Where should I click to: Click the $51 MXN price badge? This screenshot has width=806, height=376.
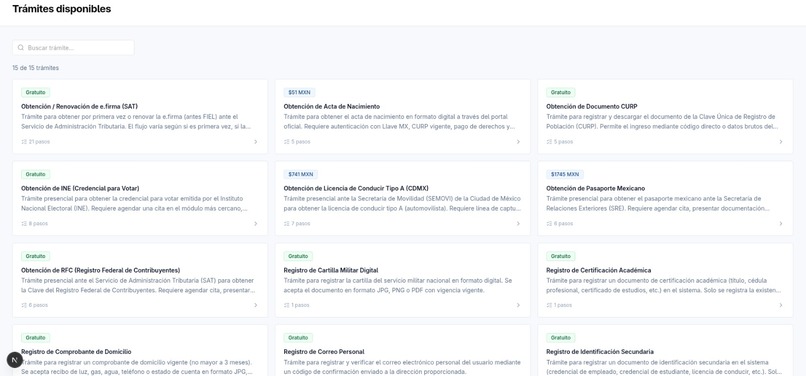click(x=299, y=93)
